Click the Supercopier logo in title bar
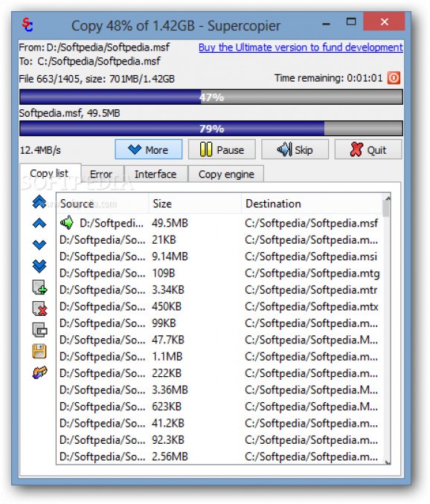 click(x=28, y=25)
